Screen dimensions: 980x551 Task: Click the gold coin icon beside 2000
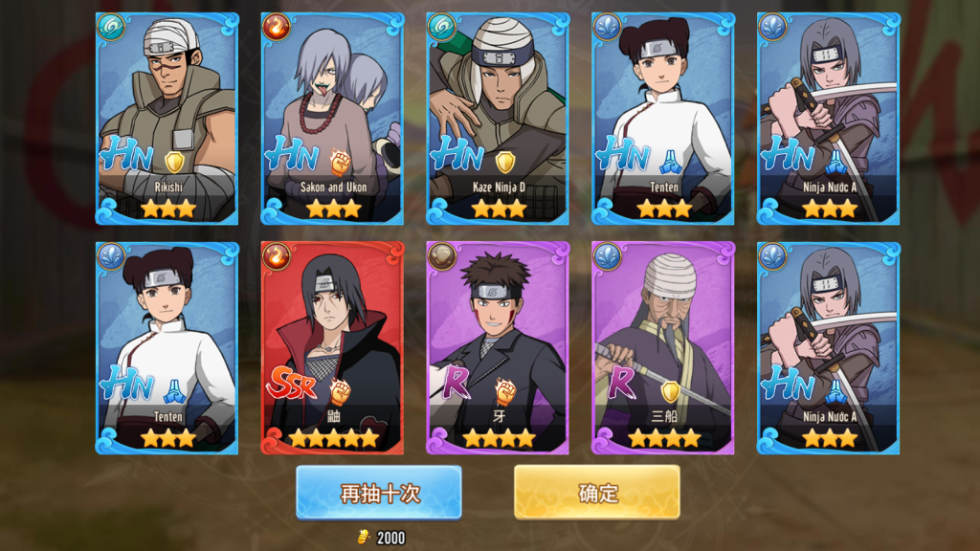click(x=364, y=538)
